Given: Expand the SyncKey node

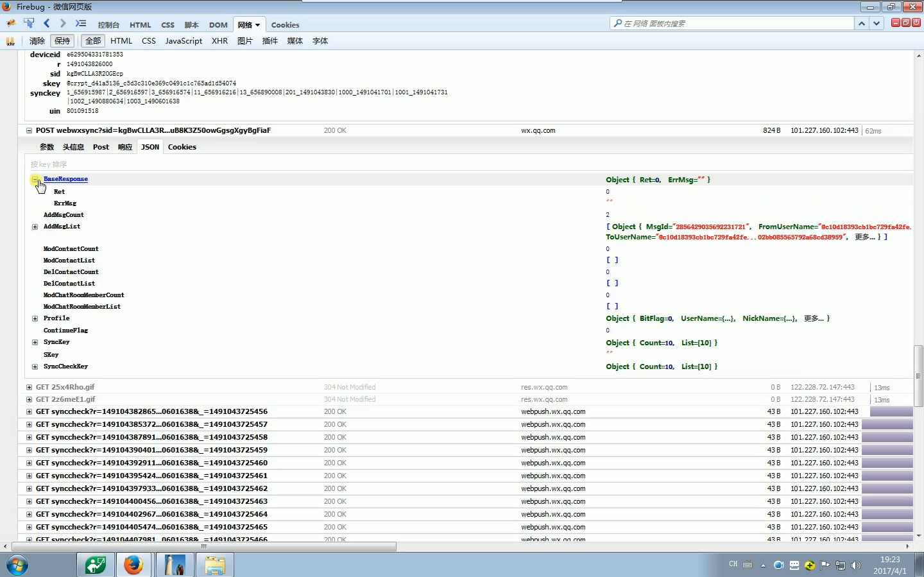Looking at the screenshot, I should click(x=35, y=343).
